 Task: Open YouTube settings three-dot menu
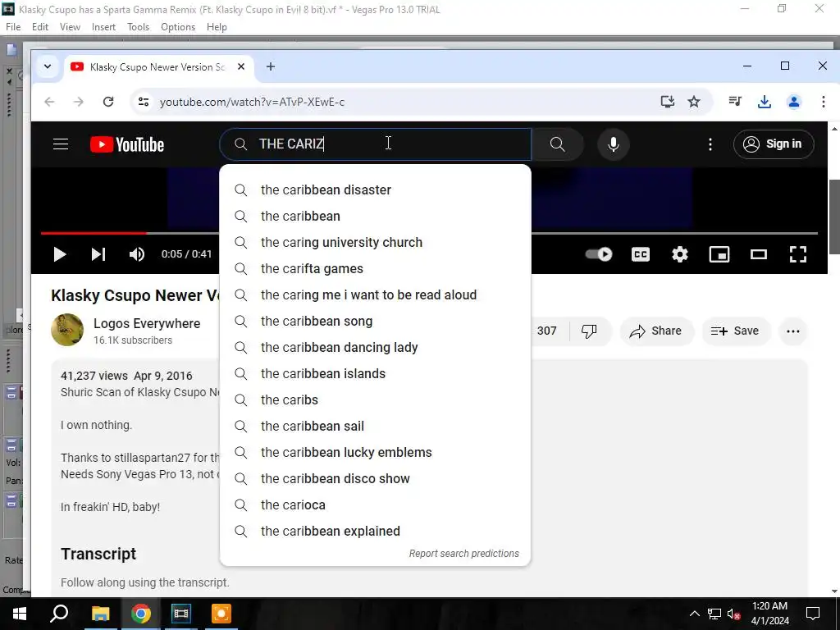click(710, 144)
